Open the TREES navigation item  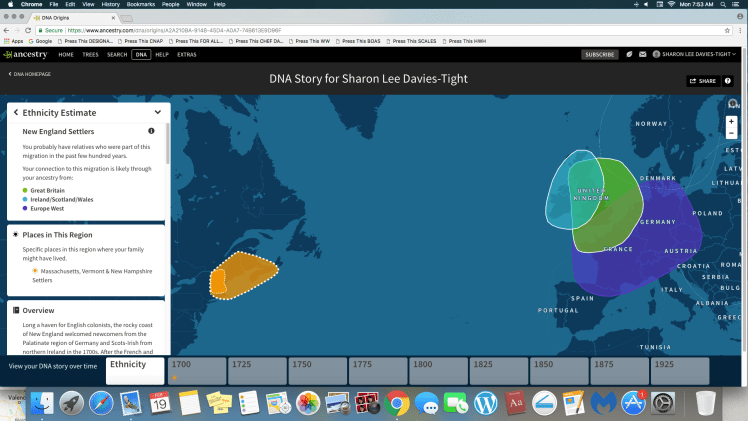91,54
